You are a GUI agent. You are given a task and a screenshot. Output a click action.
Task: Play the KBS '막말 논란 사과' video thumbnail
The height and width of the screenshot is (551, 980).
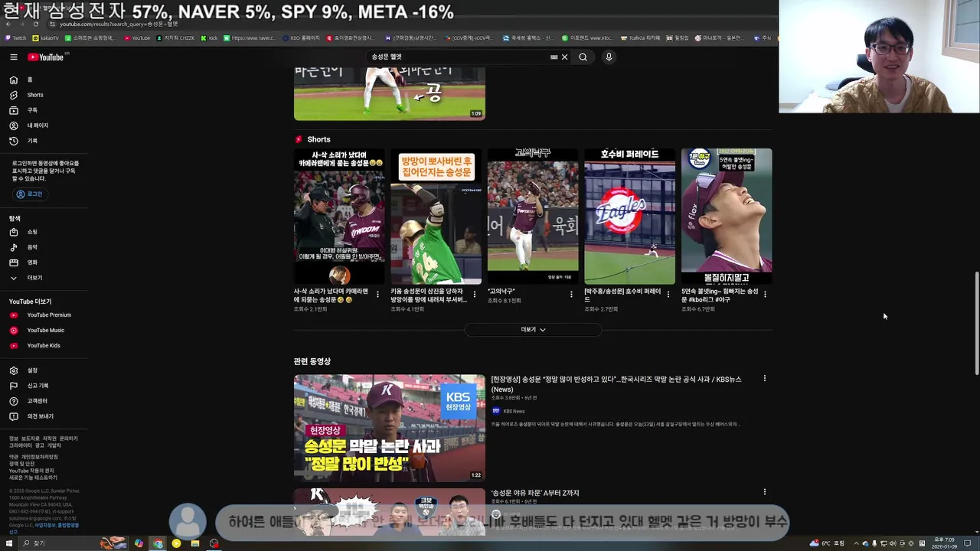pyautogui.click(x=390, y=428)
